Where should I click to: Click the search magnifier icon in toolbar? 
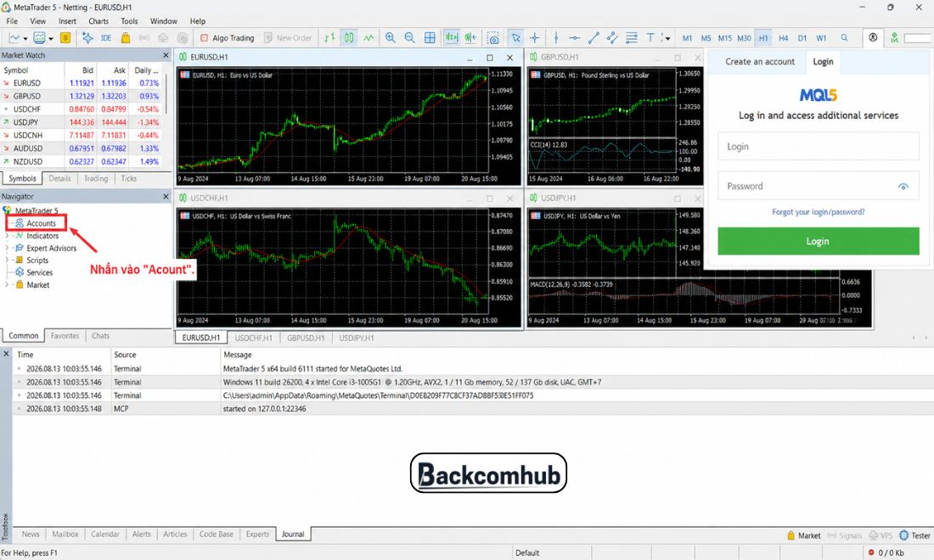pos(844,38)
